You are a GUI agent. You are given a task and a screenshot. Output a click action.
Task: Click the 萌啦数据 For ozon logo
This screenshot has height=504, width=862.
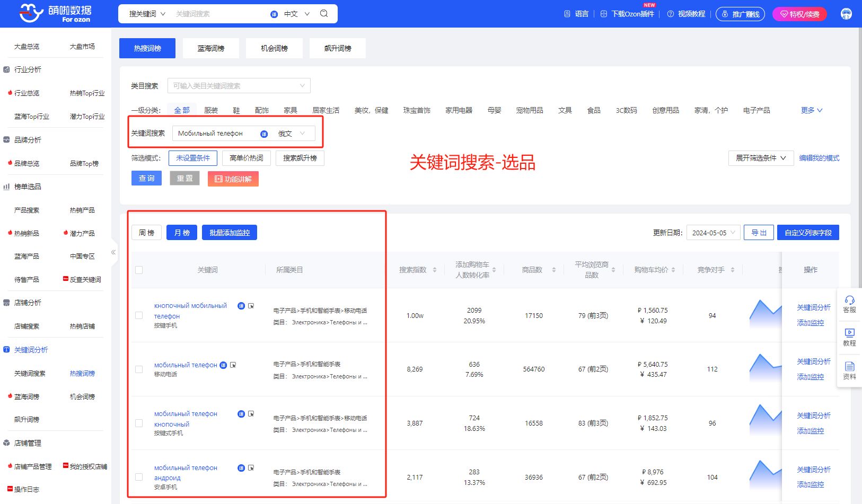(x=55, y=13)
